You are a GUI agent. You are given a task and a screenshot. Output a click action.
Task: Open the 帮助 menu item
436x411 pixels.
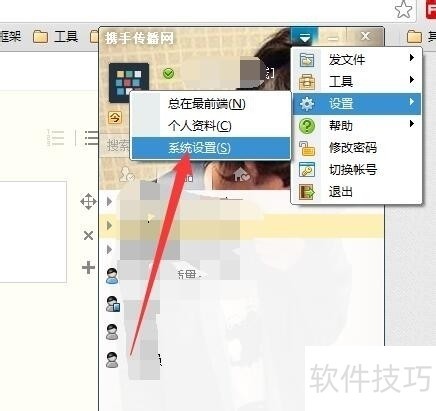357,126
